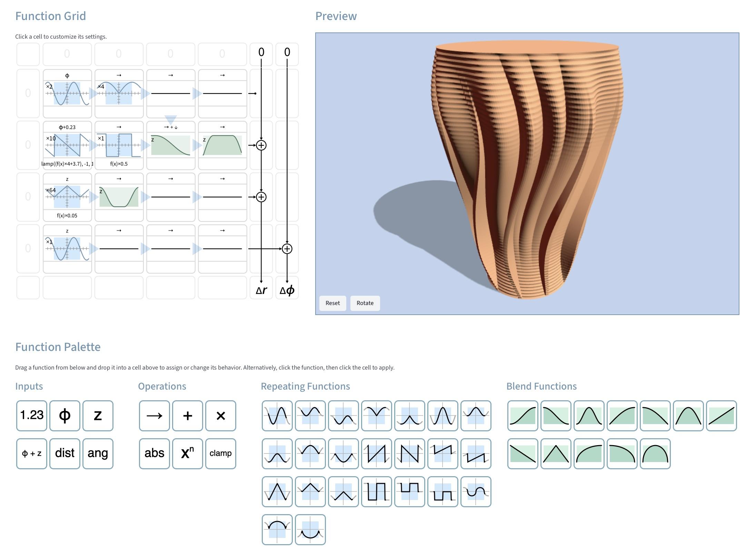Select the S-curve ease-out falling blend
This screenshot has width=756, height=559.
(556, 415)
